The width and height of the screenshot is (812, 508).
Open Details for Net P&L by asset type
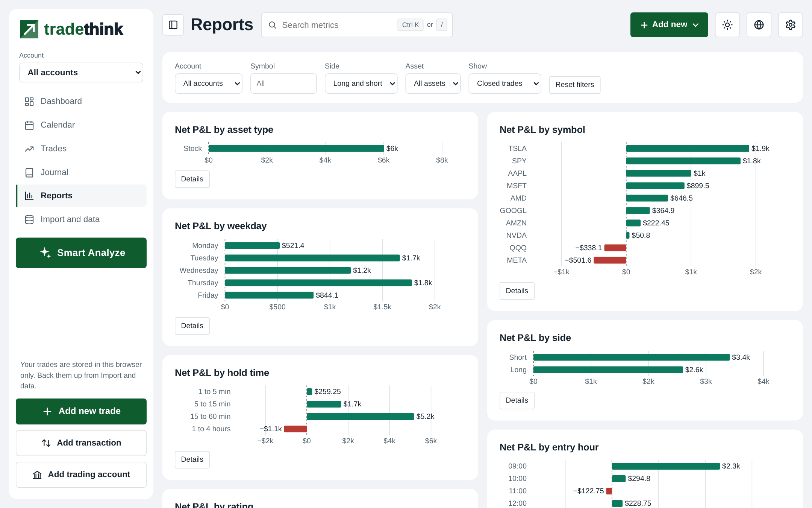pos(192,179)
